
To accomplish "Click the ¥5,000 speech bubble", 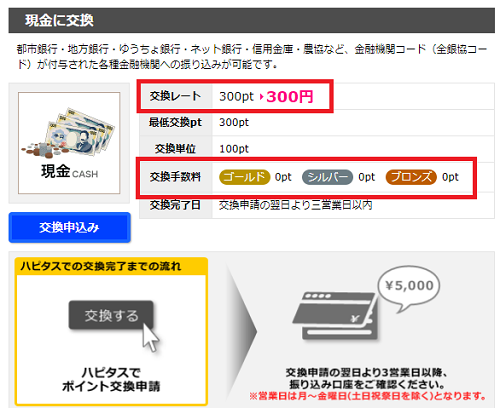I will coord(409,288).
